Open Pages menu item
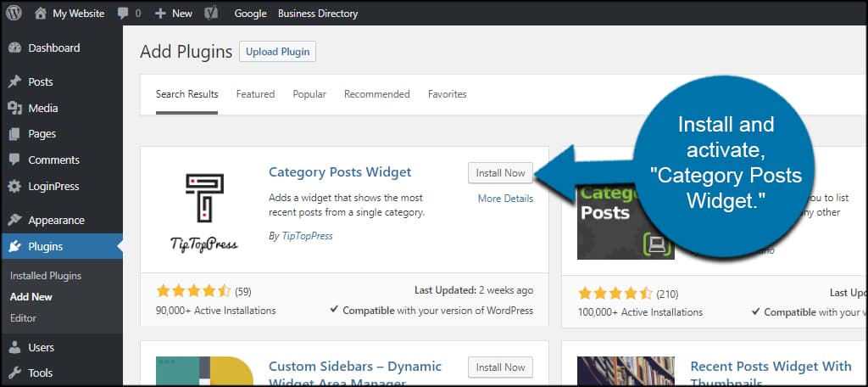This screenshot has height=387, width=868. coord(42,134)
